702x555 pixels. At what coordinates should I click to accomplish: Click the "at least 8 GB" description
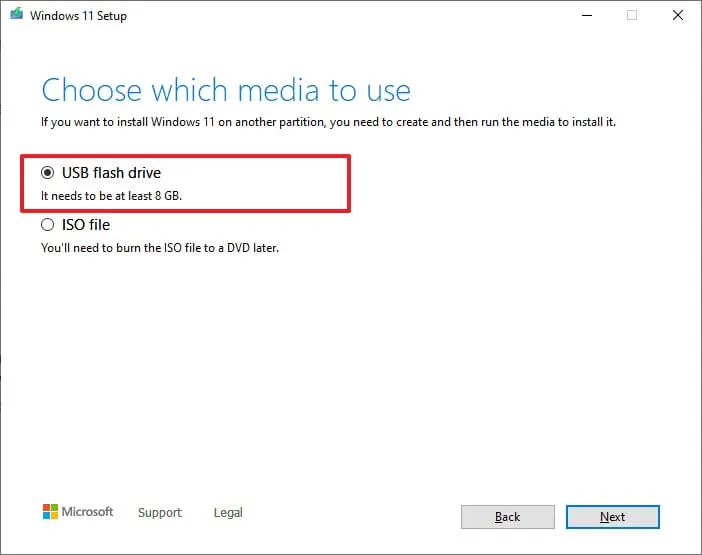click(x=111, y=195)
